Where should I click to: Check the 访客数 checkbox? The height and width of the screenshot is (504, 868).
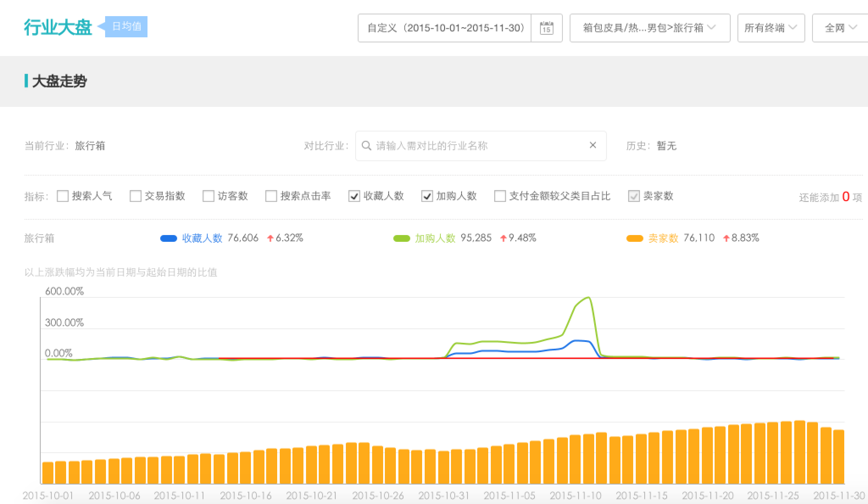pos(209,196)
